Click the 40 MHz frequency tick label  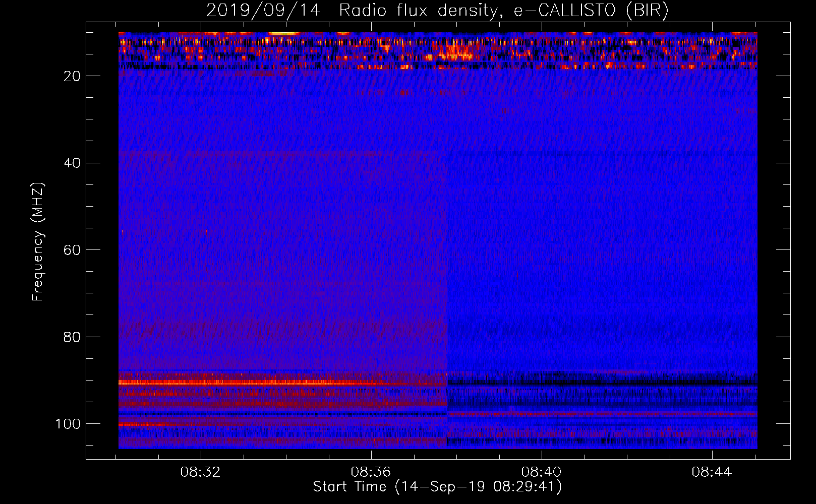[x=72, y=163]
